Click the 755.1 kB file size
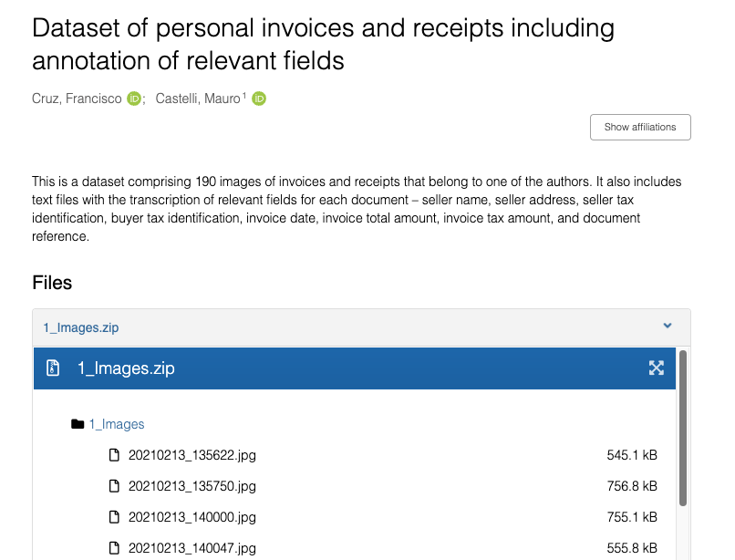Image resolution: width=735 pixels, height=560 pixels. 632,517
